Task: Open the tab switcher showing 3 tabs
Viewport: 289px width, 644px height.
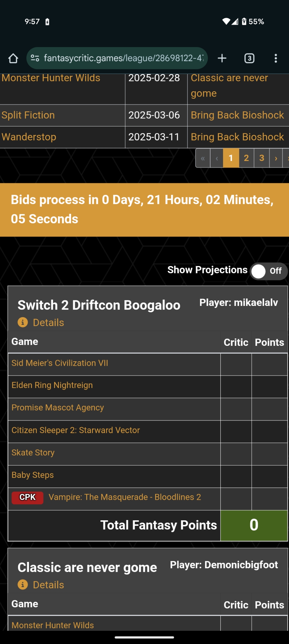Action: 249,58
